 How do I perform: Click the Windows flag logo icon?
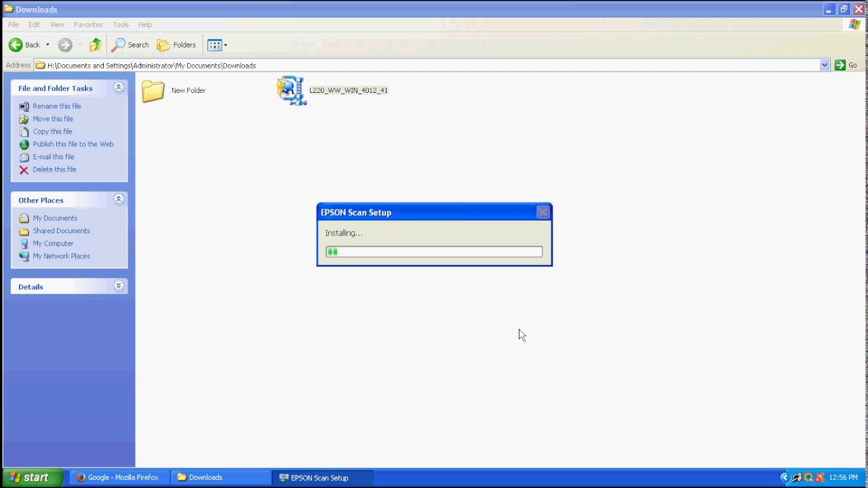(854, 24)
